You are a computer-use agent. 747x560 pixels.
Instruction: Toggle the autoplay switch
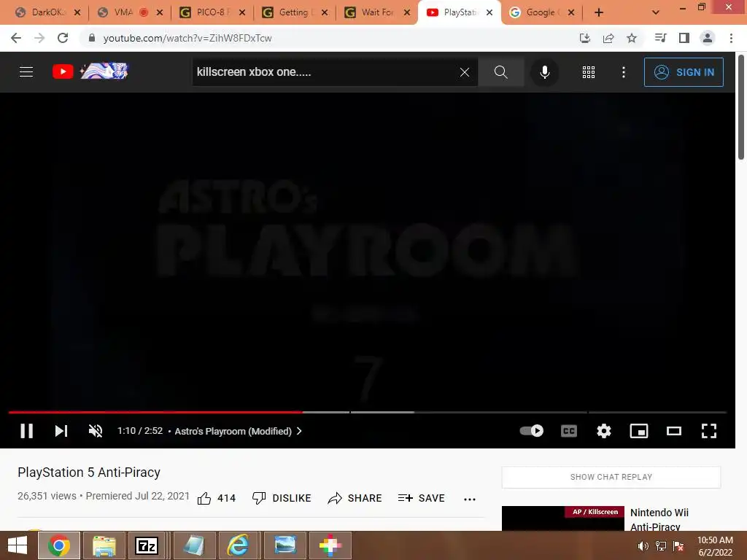(x=532, y=431)
